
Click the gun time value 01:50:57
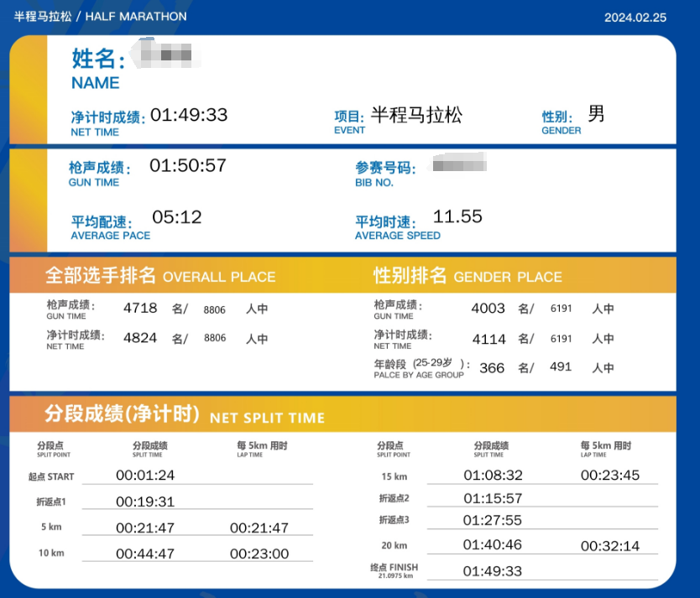click(188, 165)
